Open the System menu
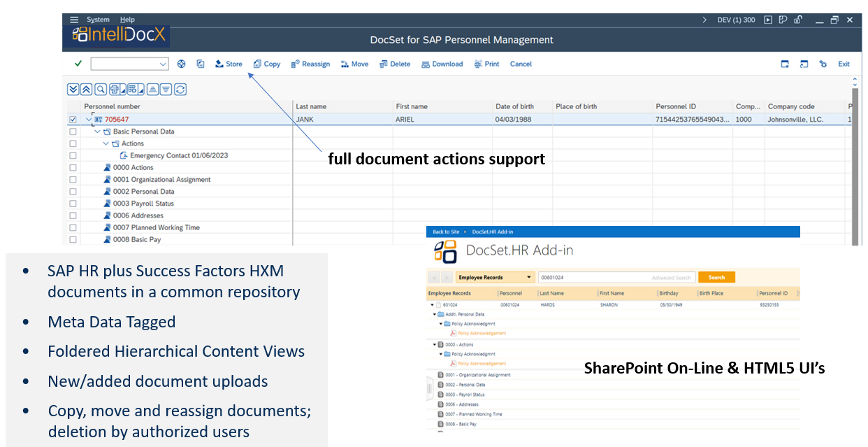Image resolution: width=868 pixels, height=447 pixels. (98, 20)
